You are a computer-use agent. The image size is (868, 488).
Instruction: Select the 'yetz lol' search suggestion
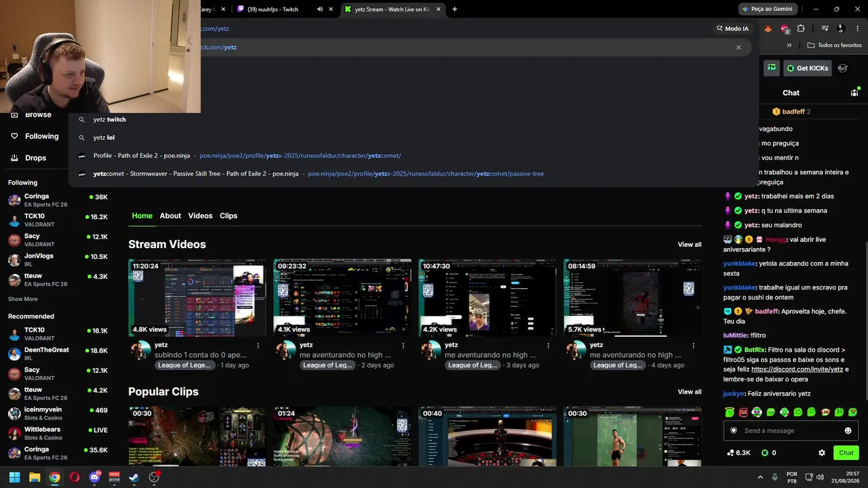point(412,138)
